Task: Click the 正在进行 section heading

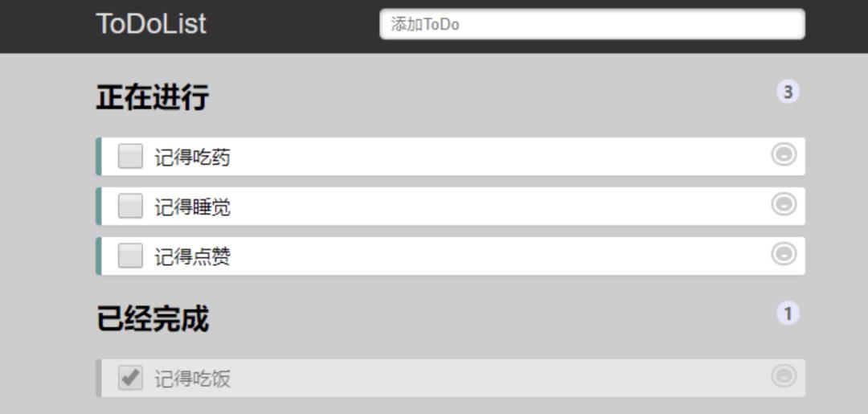Action: [153, 97]
